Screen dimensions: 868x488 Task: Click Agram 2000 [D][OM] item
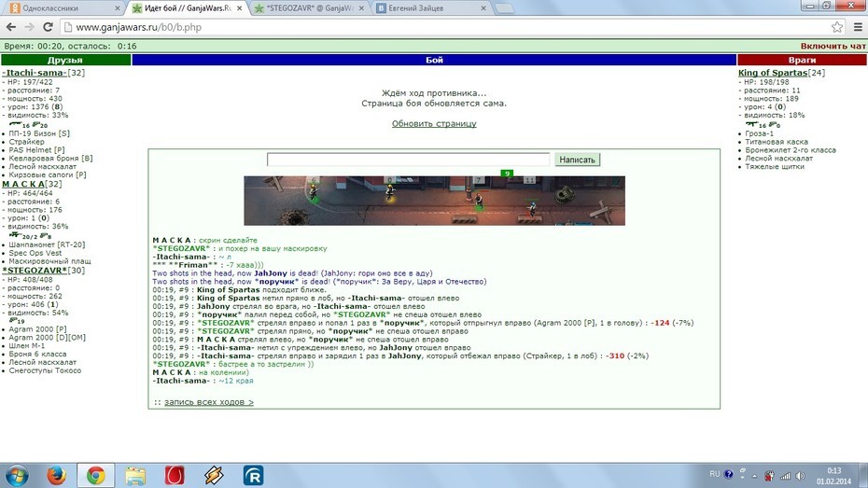tap(47, 338)
